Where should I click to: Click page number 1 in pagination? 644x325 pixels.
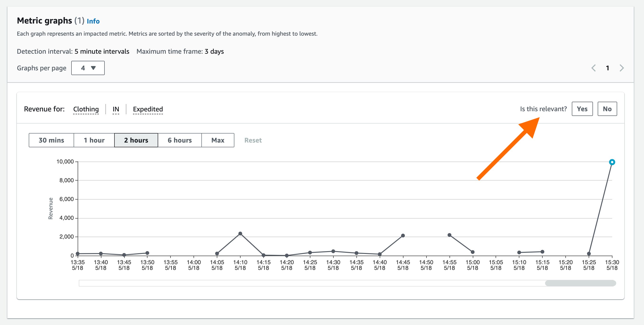point(607,68)
